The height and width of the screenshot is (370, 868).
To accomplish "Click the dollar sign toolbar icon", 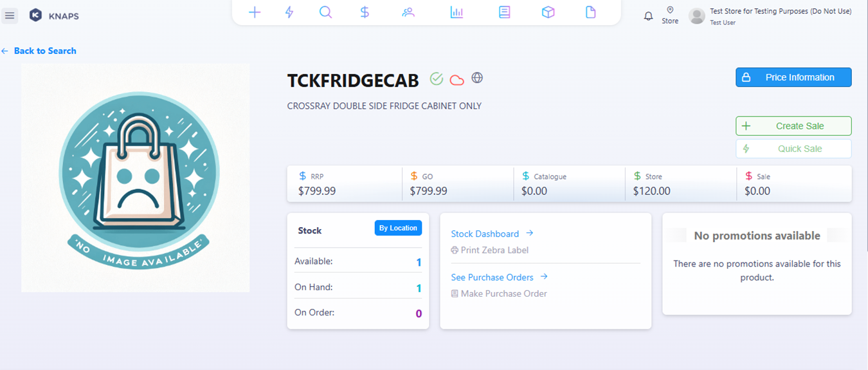I will coord(365,12).
